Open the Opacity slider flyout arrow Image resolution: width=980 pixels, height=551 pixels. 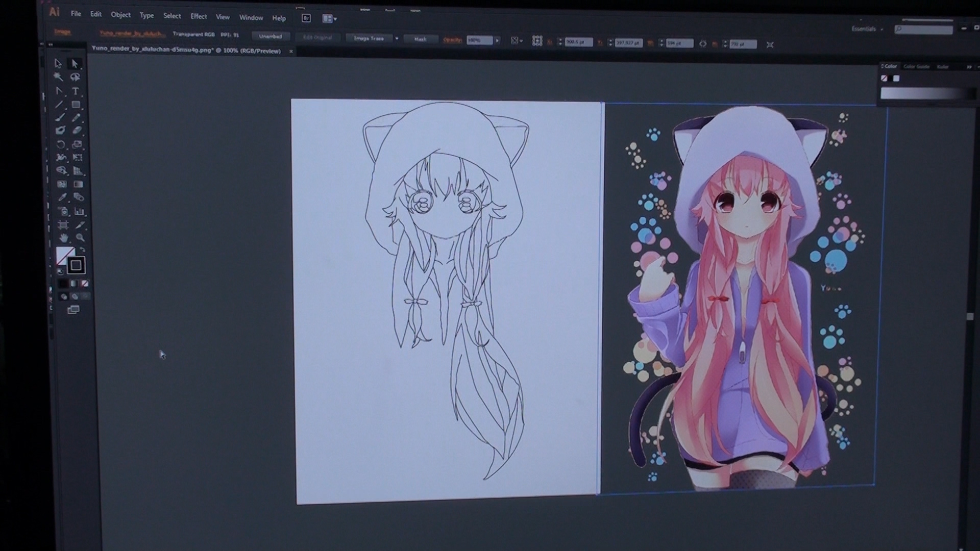pos(498,40)
